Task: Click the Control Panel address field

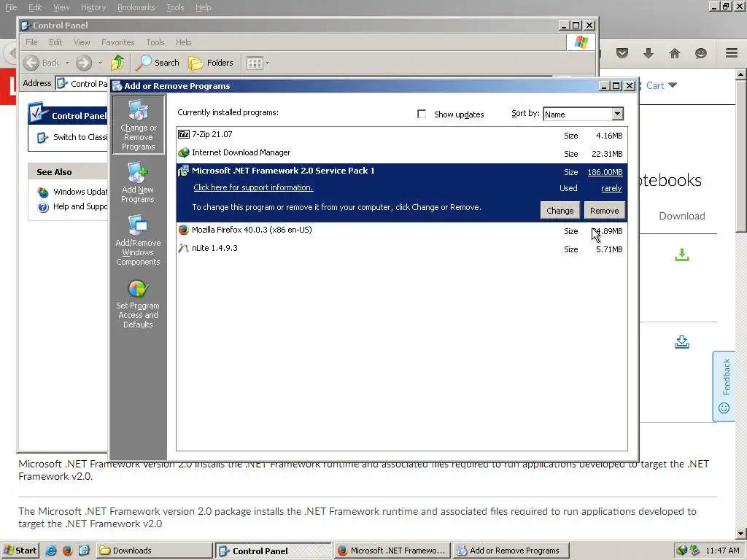Action: (x=81, y=84)
